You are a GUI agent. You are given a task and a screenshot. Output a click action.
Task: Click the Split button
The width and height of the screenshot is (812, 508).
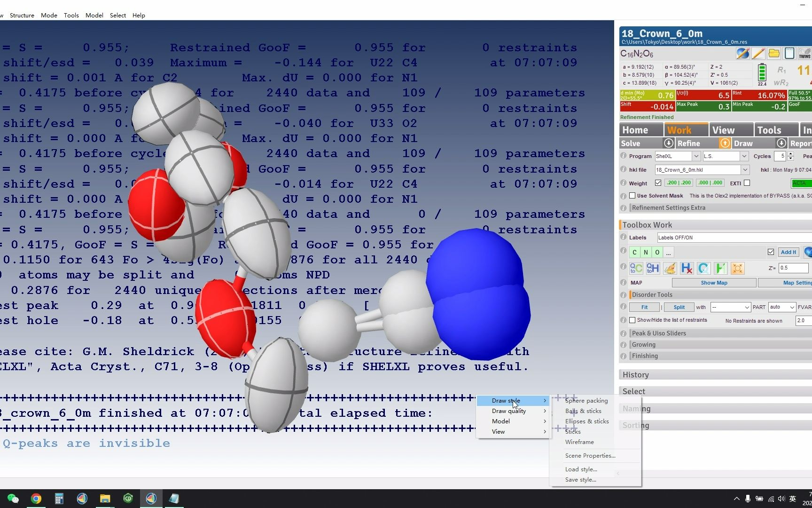(679, 307)
